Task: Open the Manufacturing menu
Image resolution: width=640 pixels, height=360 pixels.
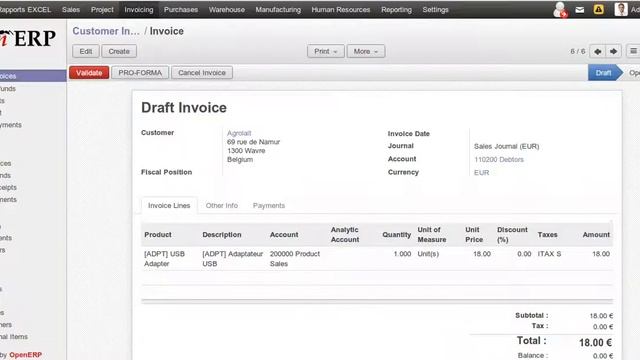Action: [278, 9]
